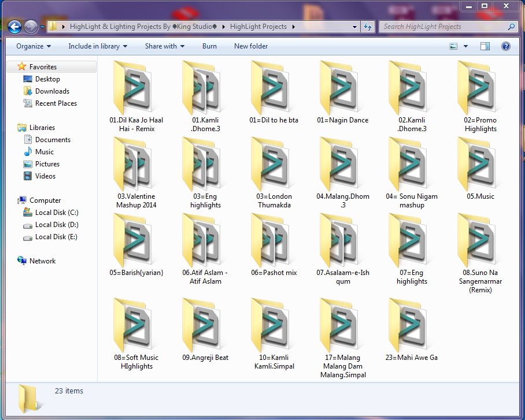Viewport: 525px width, 420px height.
Task: Expand the HighLight Projects breadcrumb arrow
Action: pyautogui.click(x=293, y=27)
